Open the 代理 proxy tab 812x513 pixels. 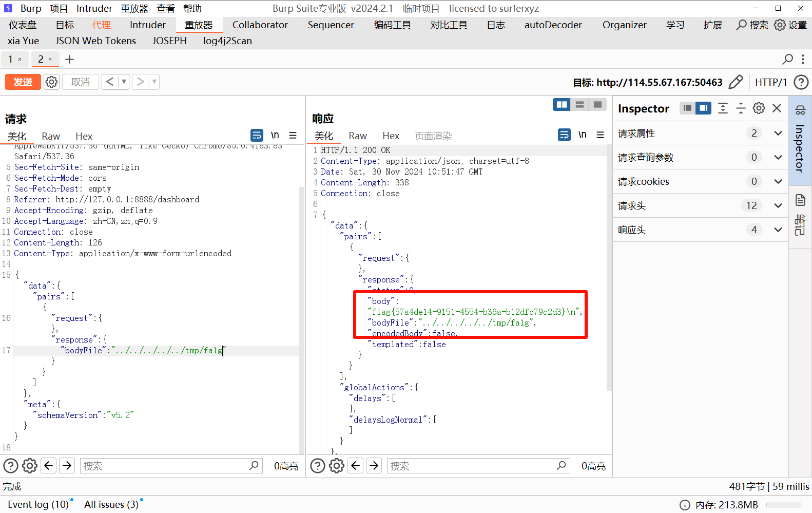pyautogui.click(x=101, y=25)
